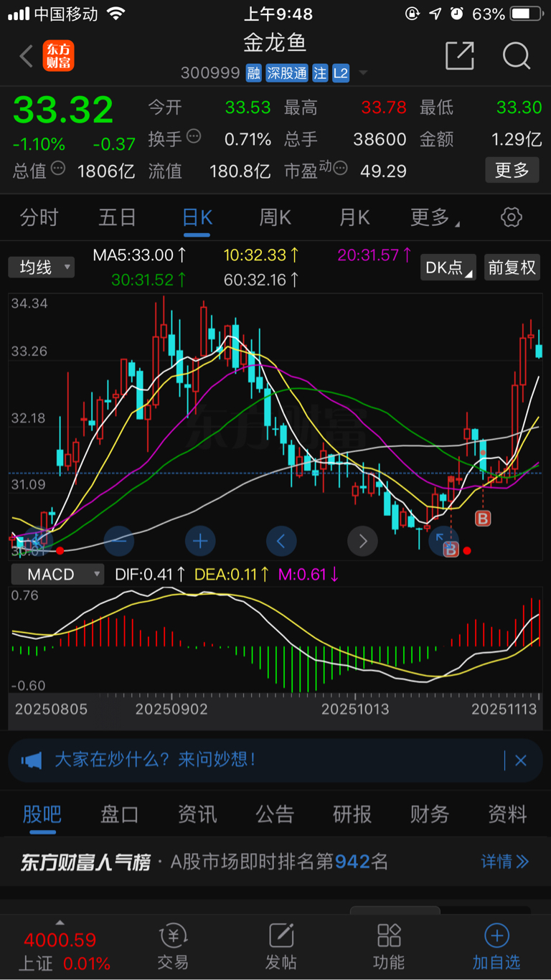This screenshot has width=551, height=980.
Task: Close the 妙想 banner
Action: pyautogui.click(x=521, y=760)
